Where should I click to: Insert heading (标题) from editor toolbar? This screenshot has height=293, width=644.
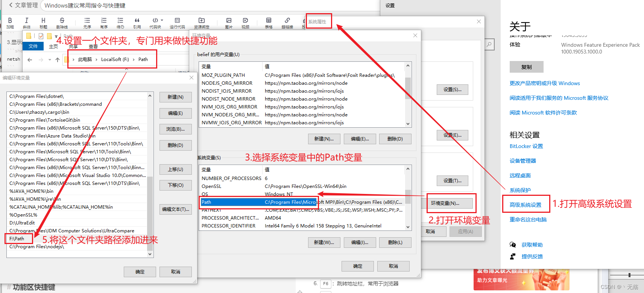(x=43, y=23)
